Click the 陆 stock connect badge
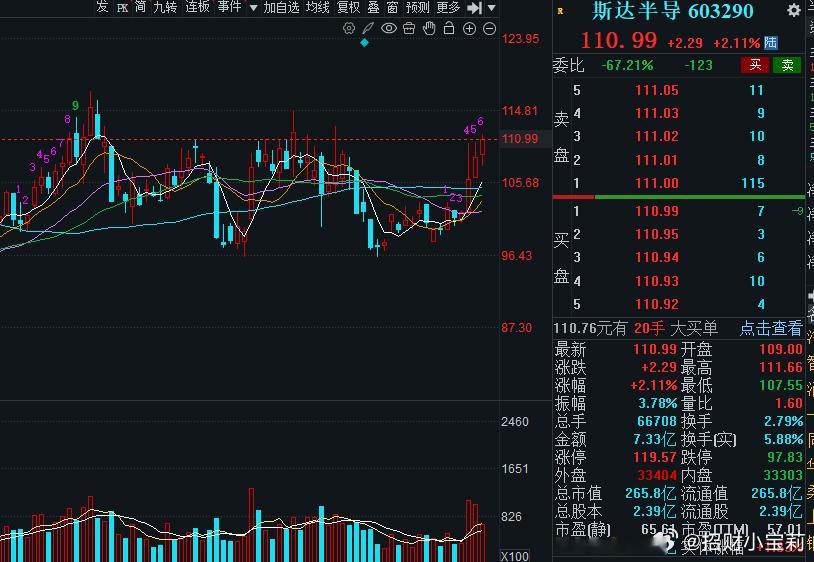The image size is (814, 562). [770, 42]
